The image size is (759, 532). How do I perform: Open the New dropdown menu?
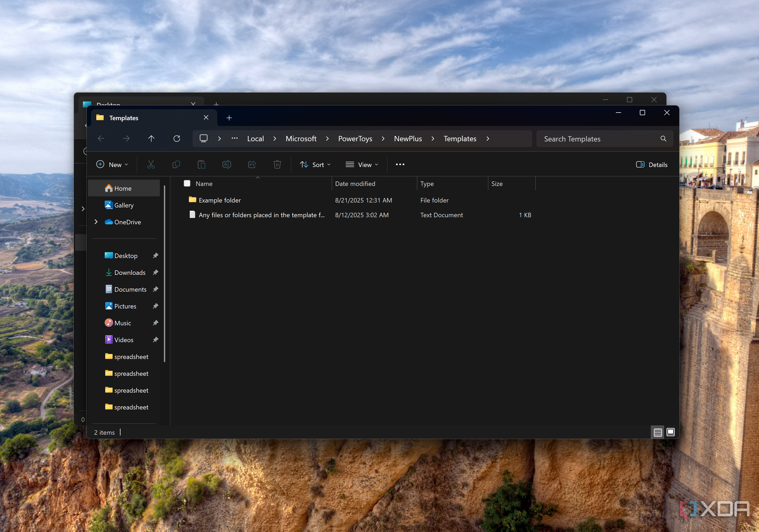click(x=112, y=165)
